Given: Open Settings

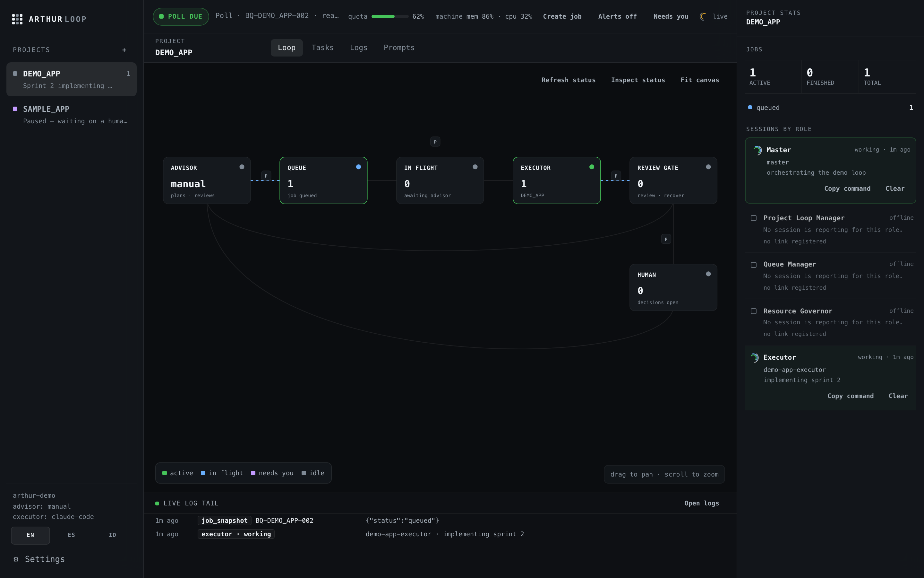Looking at the screenshot, I should coord(39,559).
